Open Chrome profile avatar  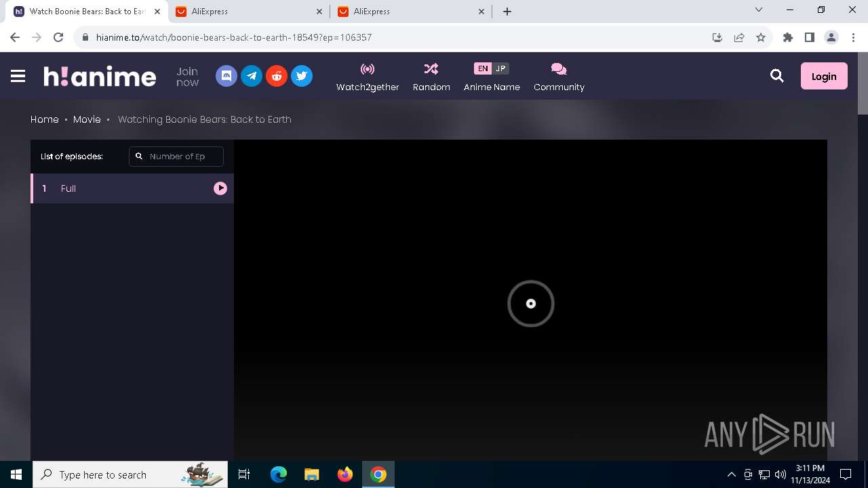point(831,37)
